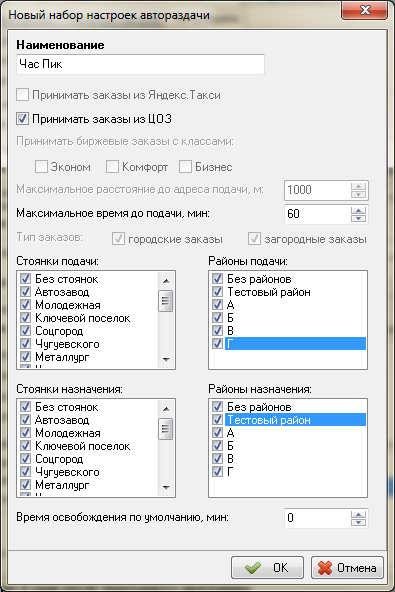Increase Время освобождения по умолчанию value
The image size is (395, 592).
tap(358, 514)
